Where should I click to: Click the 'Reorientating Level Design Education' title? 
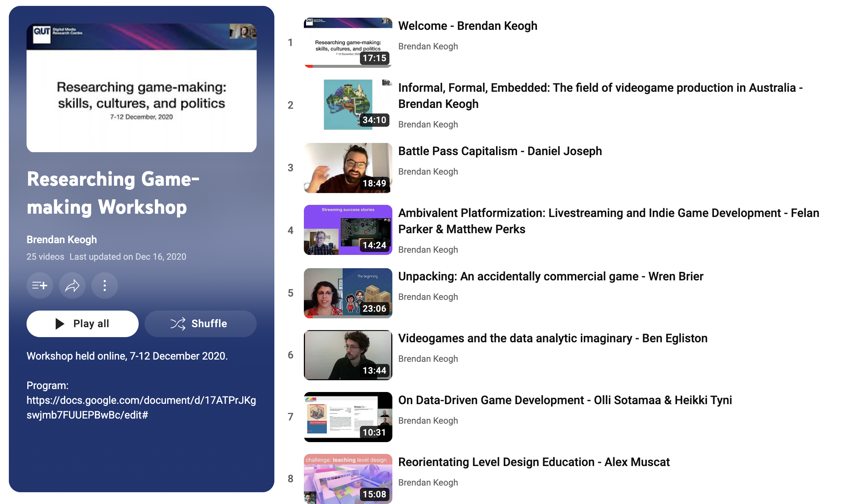(x=534, y=462)
